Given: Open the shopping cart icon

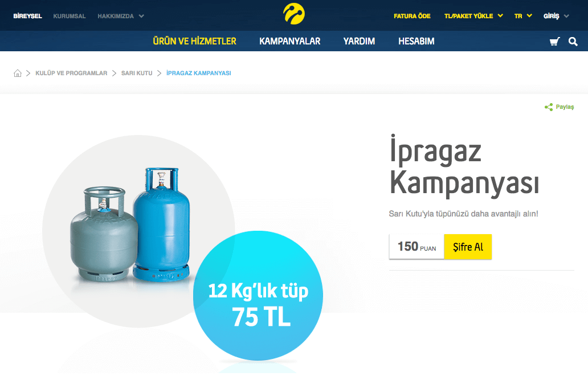Looking at the screenshot, I should (x=554, y=41).
